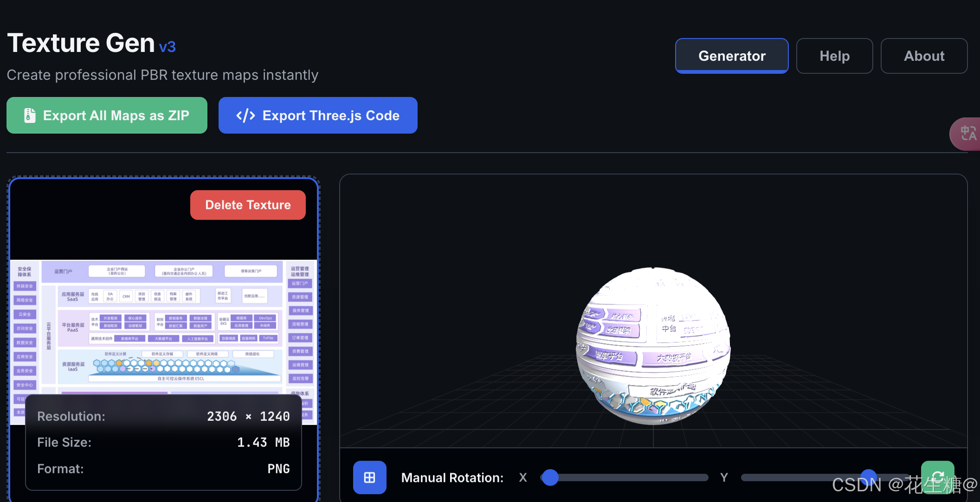Click the Resolution 2306 × 1240 value

click(x=248, y=416)
